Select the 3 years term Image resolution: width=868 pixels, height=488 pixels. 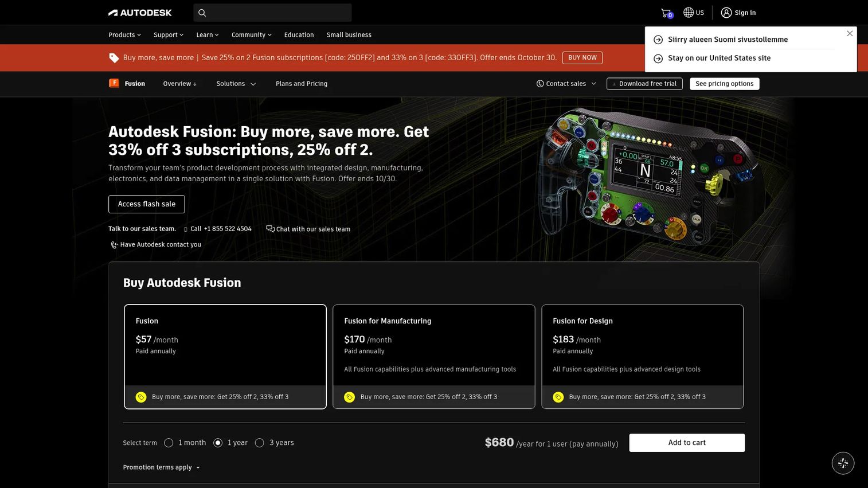260,443
